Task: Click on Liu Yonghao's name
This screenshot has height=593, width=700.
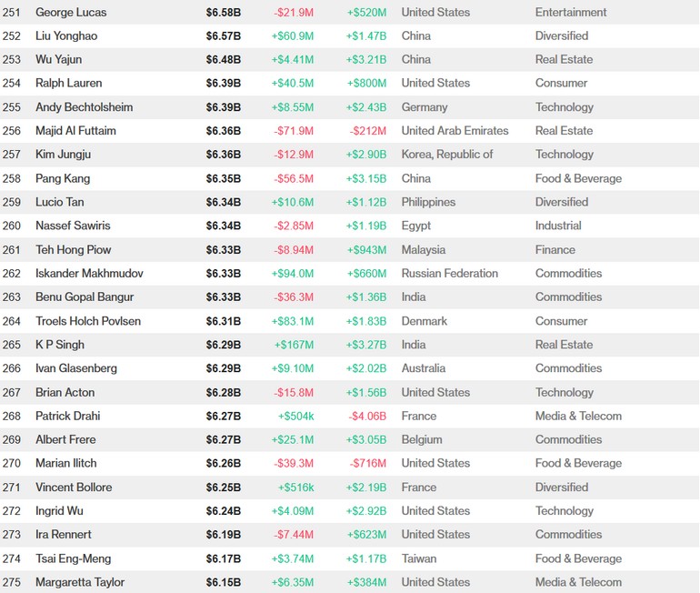Action: click(66, 35)
